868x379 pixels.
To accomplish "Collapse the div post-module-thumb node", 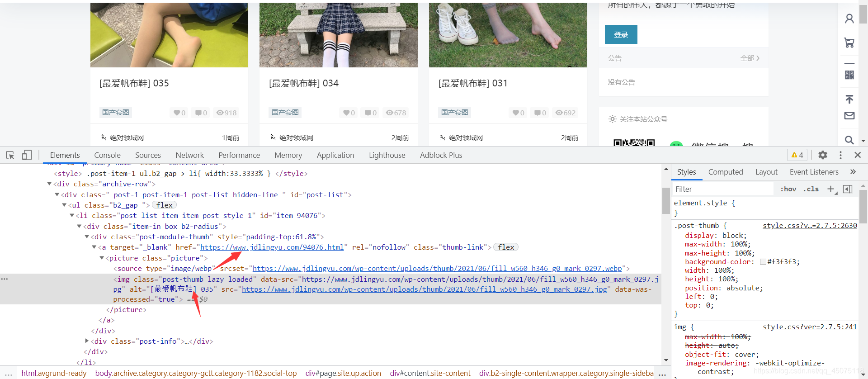I will 87,237.
